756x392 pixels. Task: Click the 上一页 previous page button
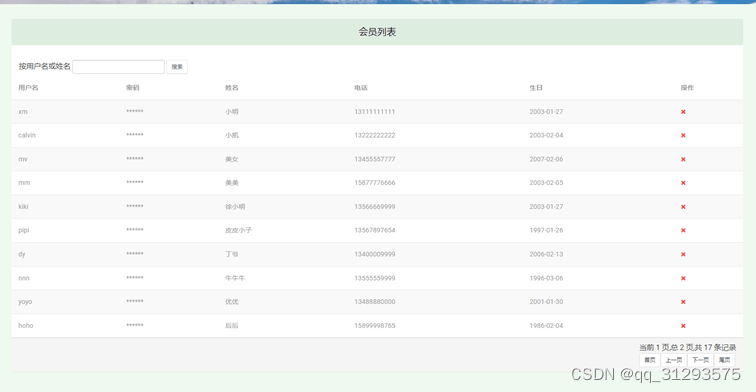point(674,360)
